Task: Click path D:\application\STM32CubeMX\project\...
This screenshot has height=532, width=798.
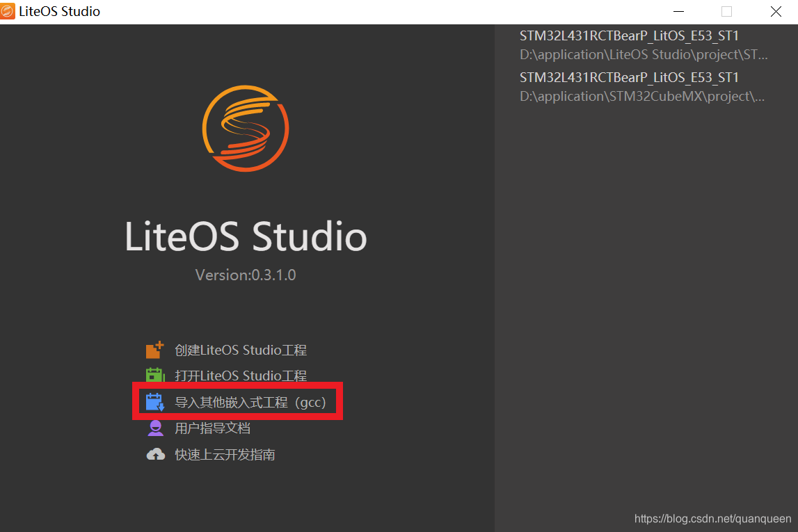Action: pyautogui.click(x=642, y=97)
